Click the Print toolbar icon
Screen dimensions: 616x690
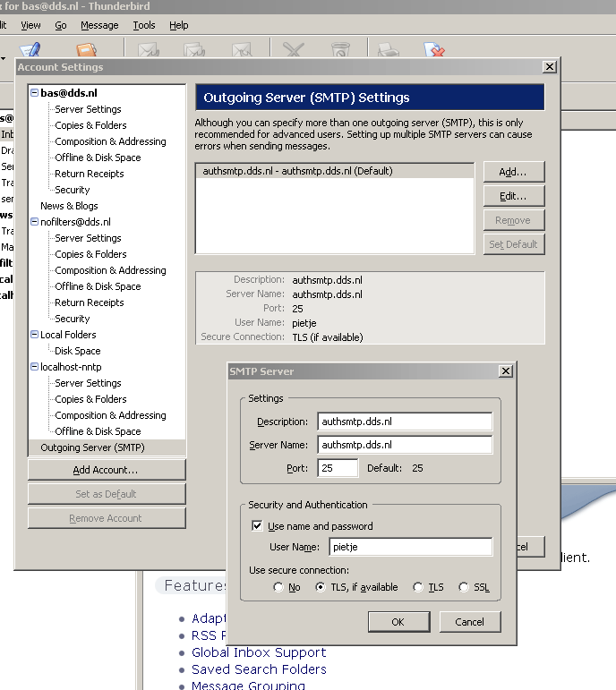[x=389, y=49]
